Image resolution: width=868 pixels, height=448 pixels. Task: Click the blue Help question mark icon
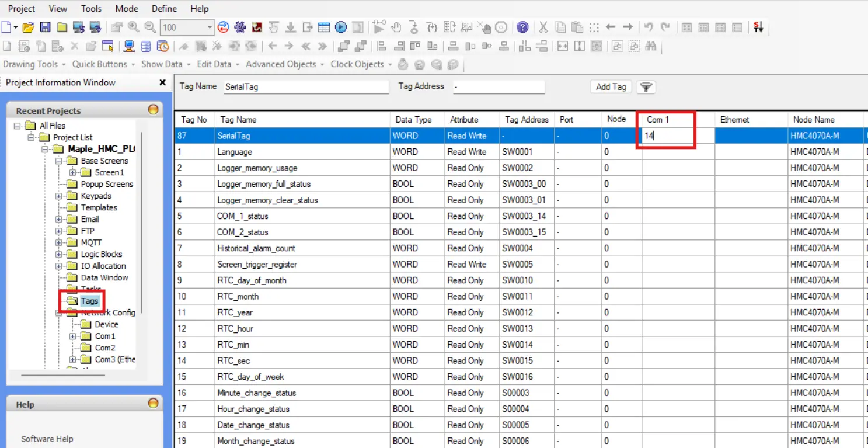click(x=522, y=27)
